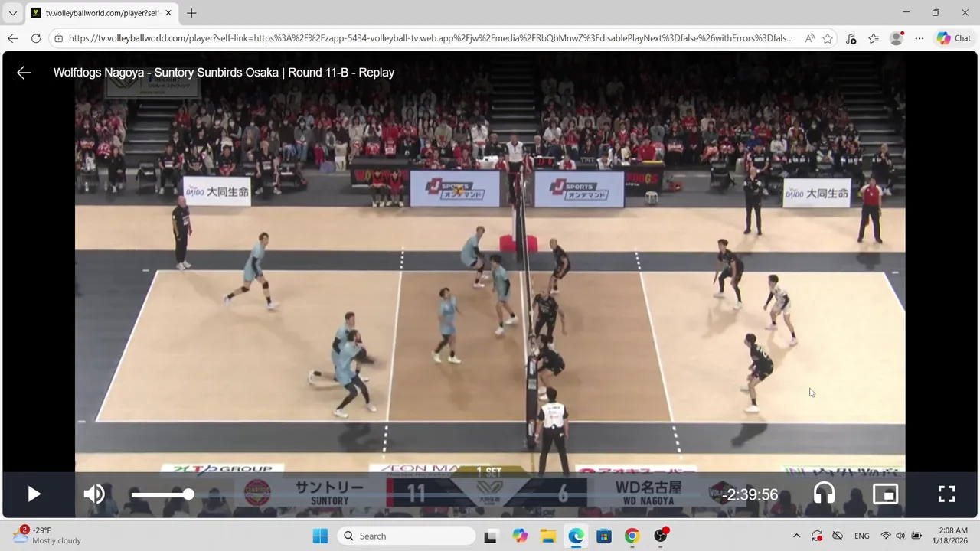Mute the video player speaker icon
The width and height of the screenshot is (980, 551).
click(94, 494)
